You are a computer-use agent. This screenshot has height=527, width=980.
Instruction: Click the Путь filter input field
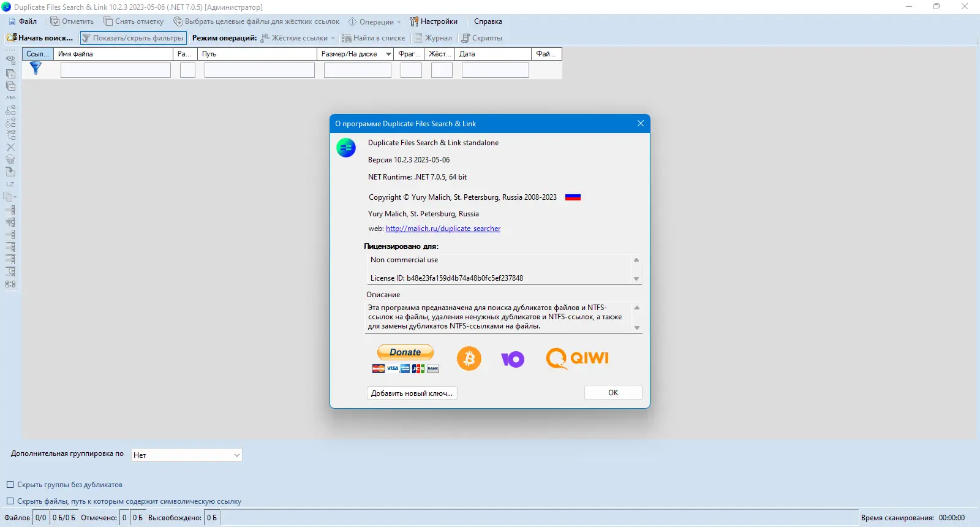[260, 70]
